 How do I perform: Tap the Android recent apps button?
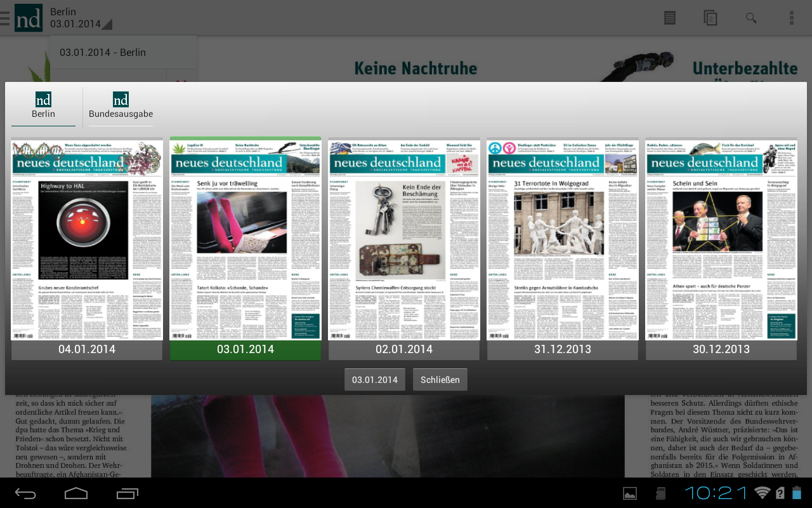coord(128,493)
